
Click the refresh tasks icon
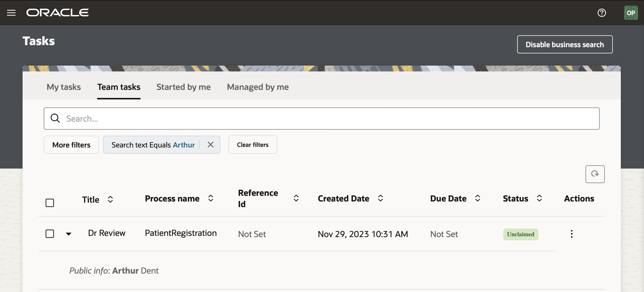[595, 174]
